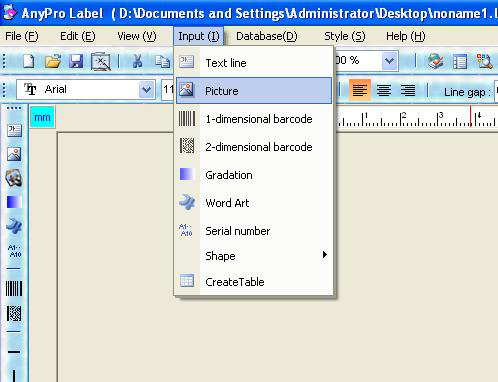Toggle the mm ruler unit button
The image size is (498, 382).
(x=42, y=117)
